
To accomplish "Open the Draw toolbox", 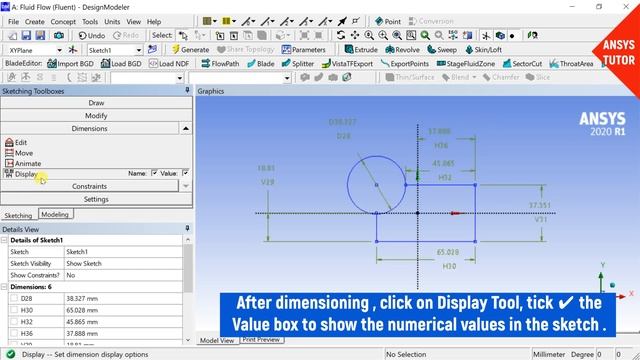I will click(x=96, y=103).
